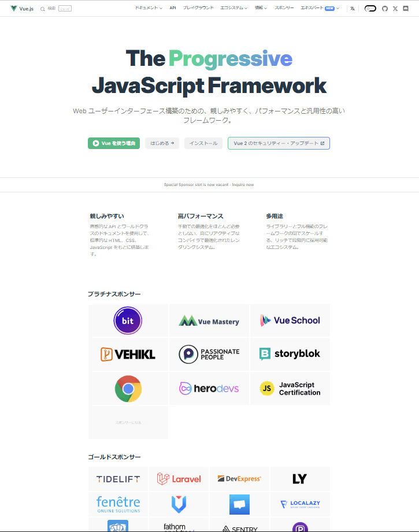Click the 多用途 feature heading
419x532 pixels.
275,216
